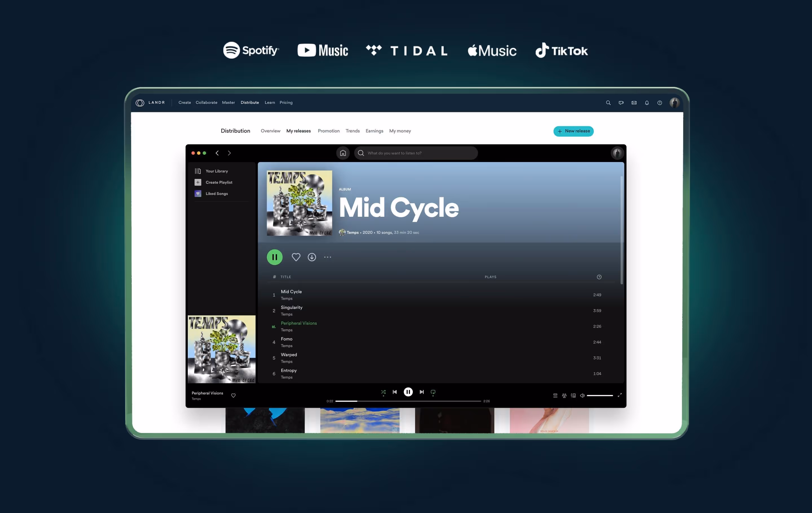Viewport: 812px width, 513px height.
Task: Expand player to full screen
Action: 619,395
